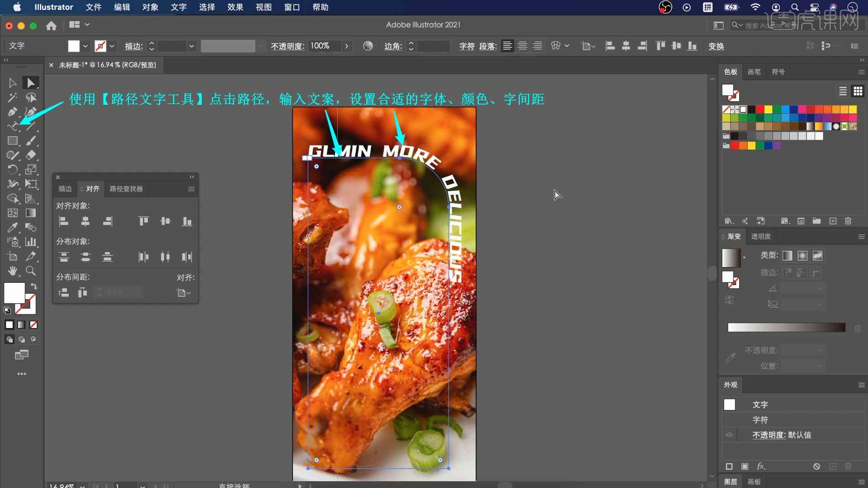Viewport: 868px width, 488px height.
Task: Expand the opacity slider arrow
Action: pyautogui.click(x=347, y=46)
